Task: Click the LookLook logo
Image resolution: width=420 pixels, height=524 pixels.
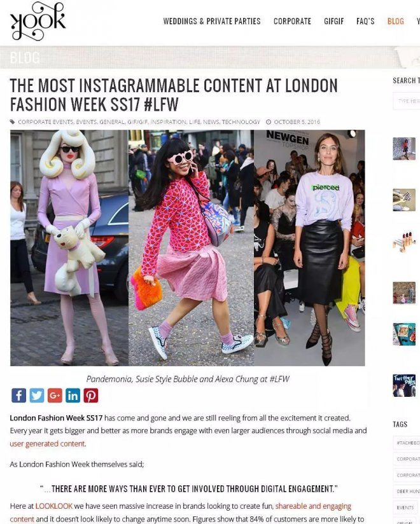Action: click(38, 21)
